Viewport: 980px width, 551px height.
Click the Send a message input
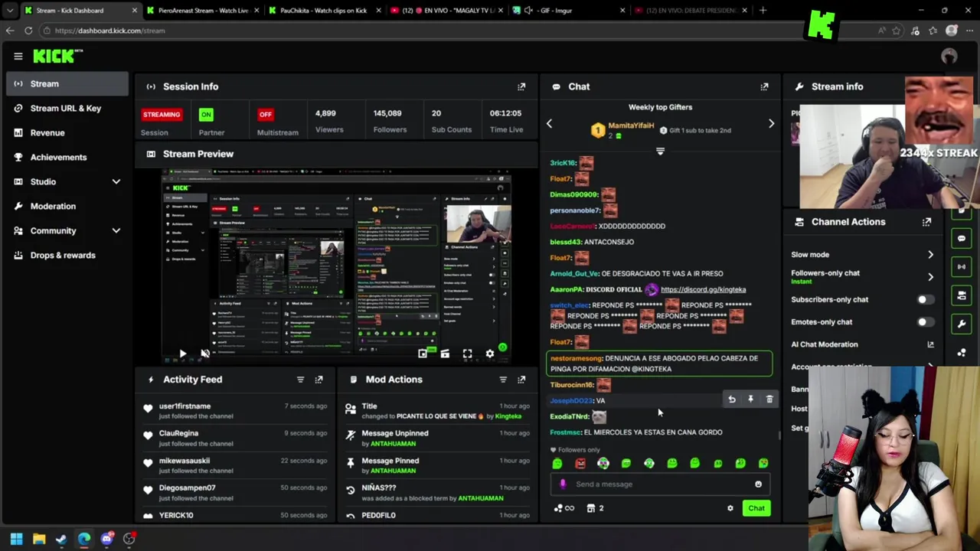660,484
